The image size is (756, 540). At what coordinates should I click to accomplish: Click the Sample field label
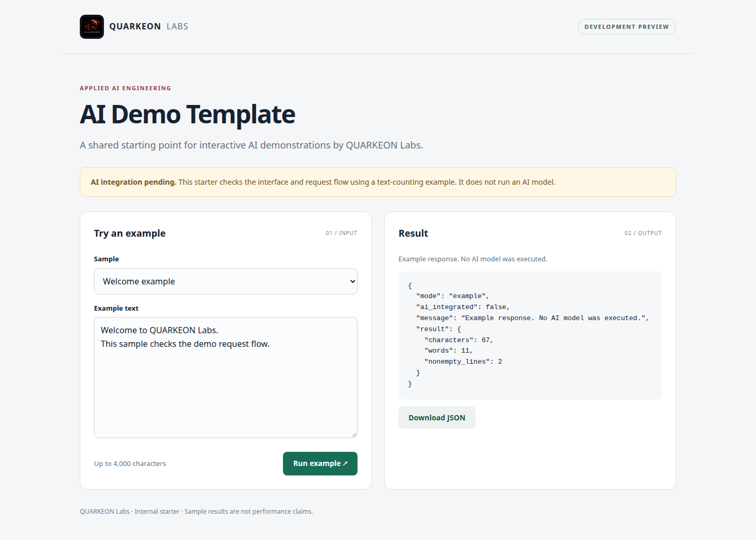point(107,259)
